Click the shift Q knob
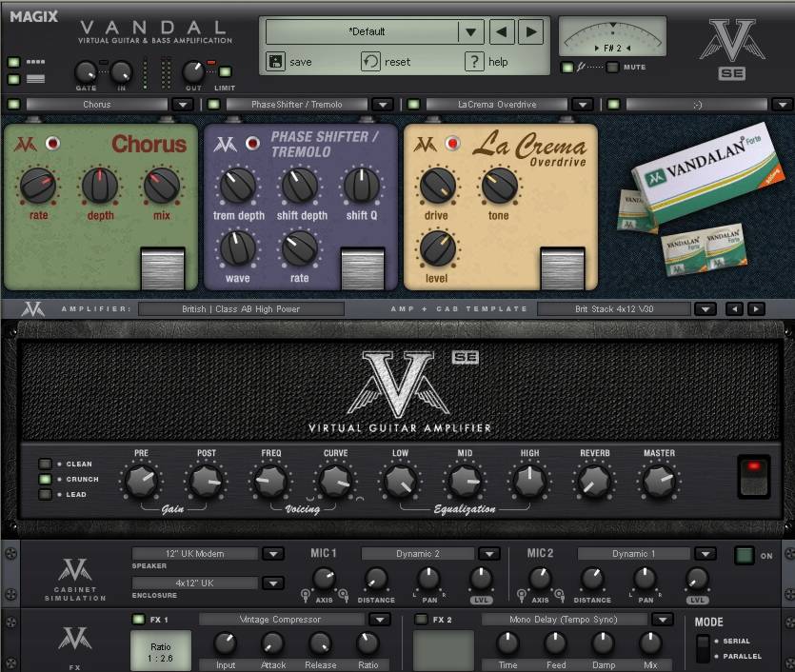Viewport: 795px width, 672px height. (362, 186)
